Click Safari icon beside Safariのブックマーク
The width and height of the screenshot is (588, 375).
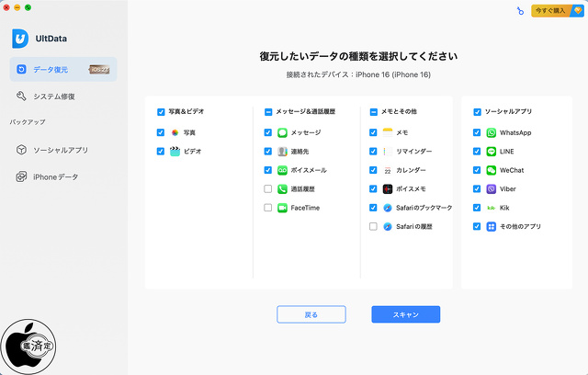[x=388, y=208]
